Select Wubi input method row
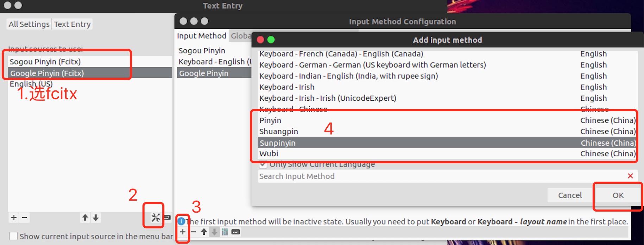The width and height of the screenshot is (644, 245). click(x=448, y=153)
